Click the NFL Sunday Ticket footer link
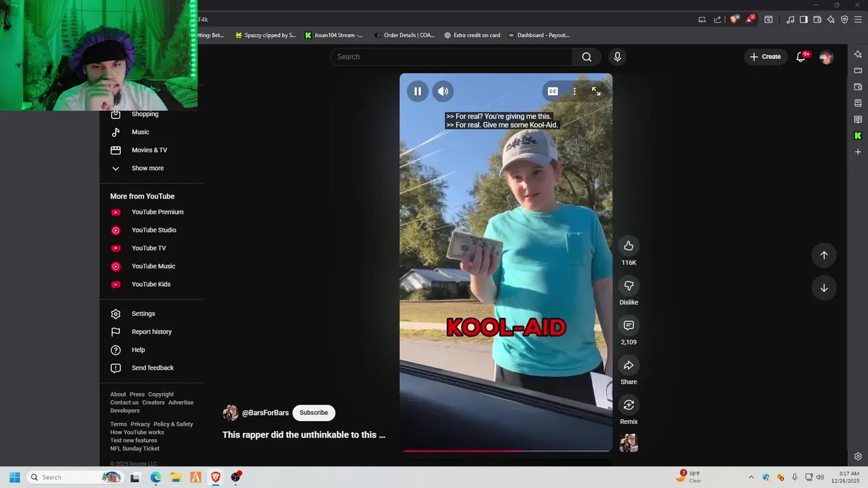Screen dimensions: 868x488 coord(135,449)
